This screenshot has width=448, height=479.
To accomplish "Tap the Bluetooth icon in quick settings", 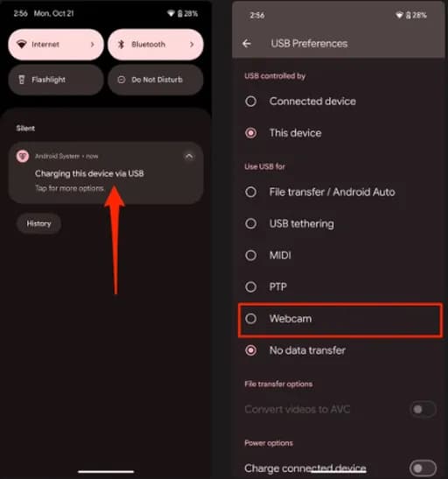I will pyautogui.click(x=121, y=45).
